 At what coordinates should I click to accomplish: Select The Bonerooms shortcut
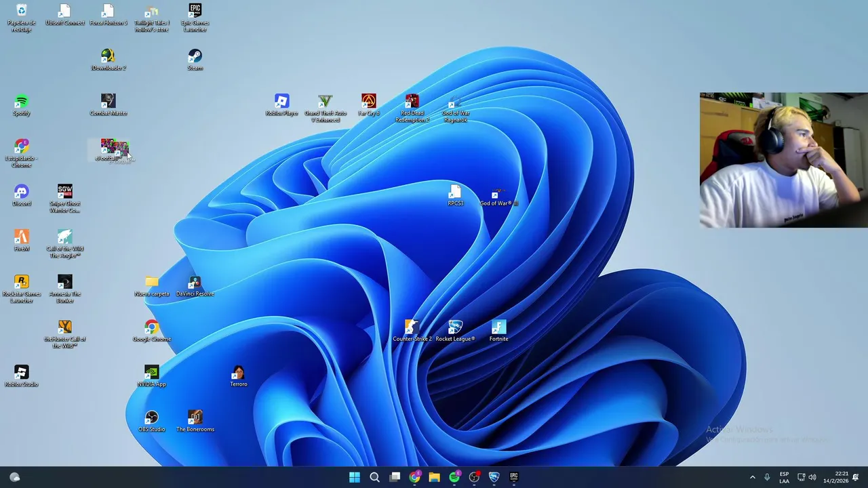tap(195, 422)
